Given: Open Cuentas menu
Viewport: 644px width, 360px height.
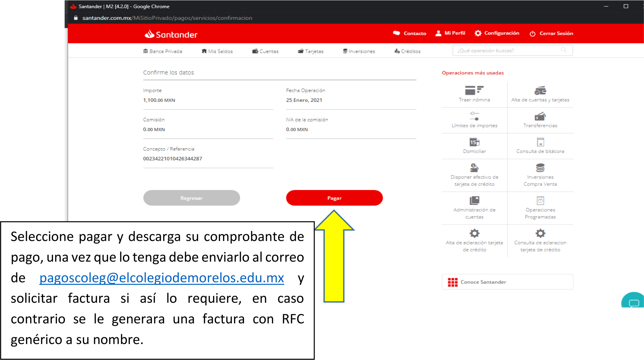Looking at the screenshot, I should (x=265, y=51).
